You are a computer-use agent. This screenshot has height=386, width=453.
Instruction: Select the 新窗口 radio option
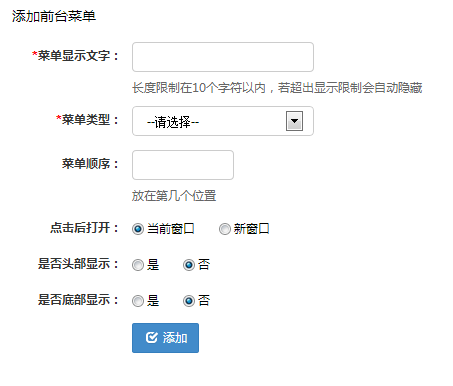[x=225, y=229]
